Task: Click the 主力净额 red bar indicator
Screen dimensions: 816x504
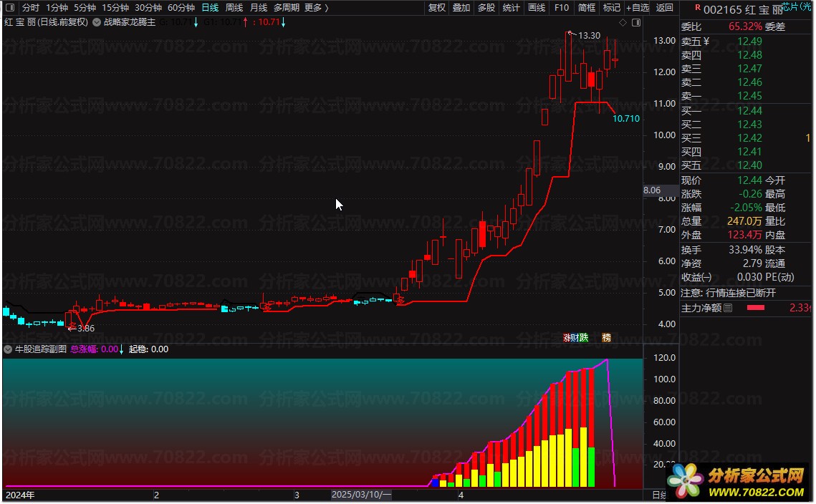Action: point(756,308)
